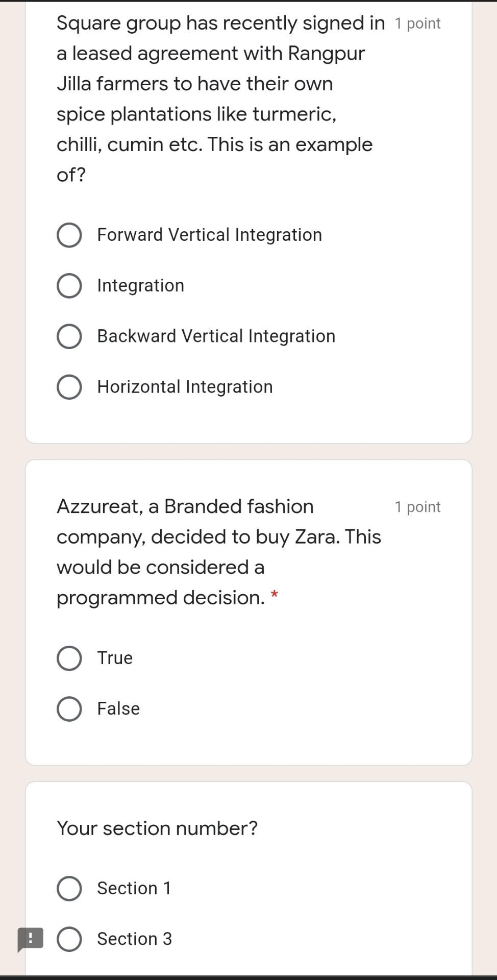Select the True radio circle
The width and height of the screenshot is (497, 980).
coord(69,658)
